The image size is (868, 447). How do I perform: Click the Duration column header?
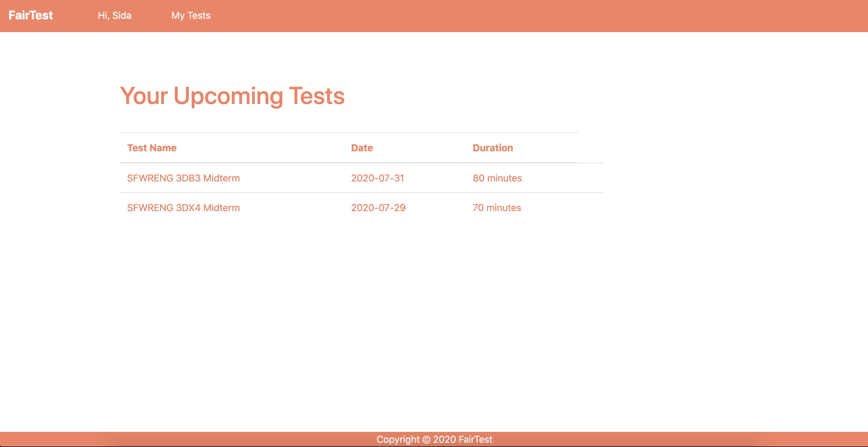[493, 148]
